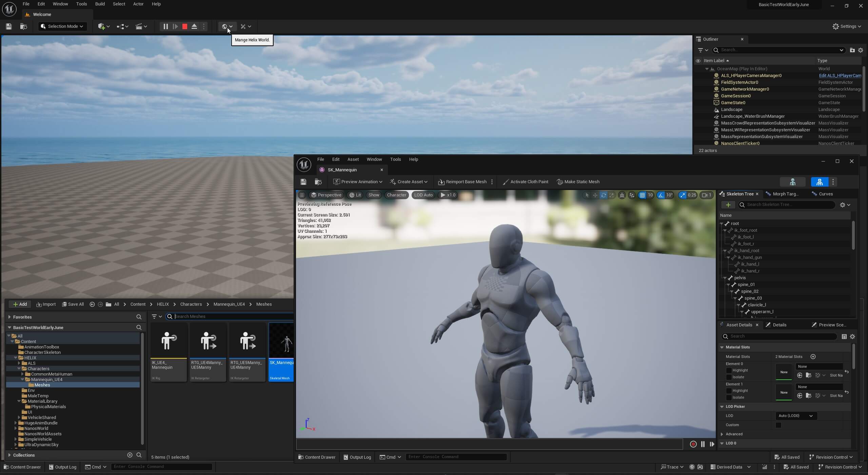Click Make Static Mesh toolbar button
This screenshot has height=475, width=868.
click(x=578, y=182)
